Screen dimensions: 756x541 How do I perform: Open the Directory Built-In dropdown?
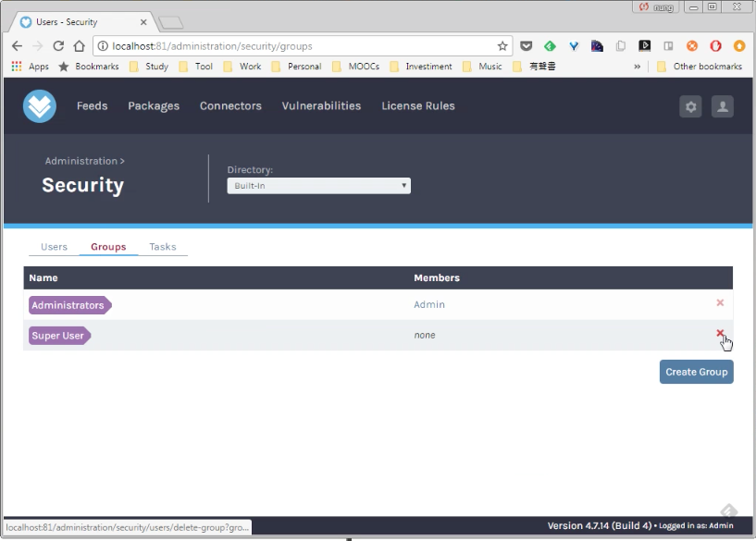coord(318,186)
